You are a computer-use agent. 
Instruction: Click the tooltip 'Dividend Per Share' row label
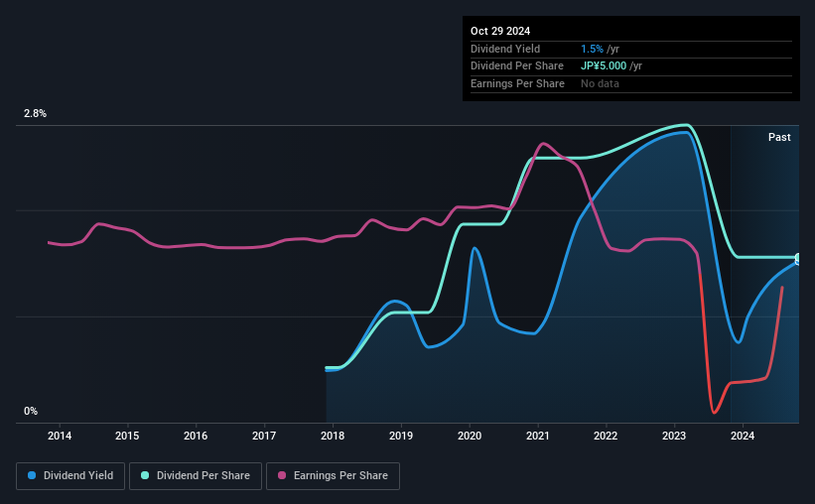pyautogui.click(x=516, y=66)
